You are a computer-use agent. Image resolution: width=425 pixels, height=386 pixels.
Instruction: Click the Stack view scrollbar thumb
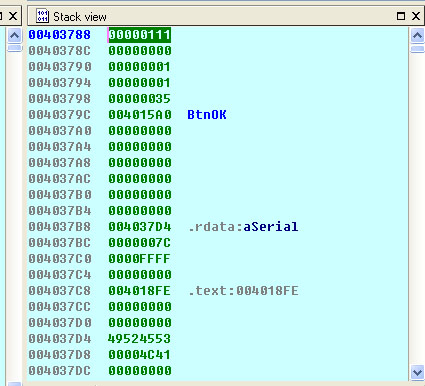click(x=417, y=49)
